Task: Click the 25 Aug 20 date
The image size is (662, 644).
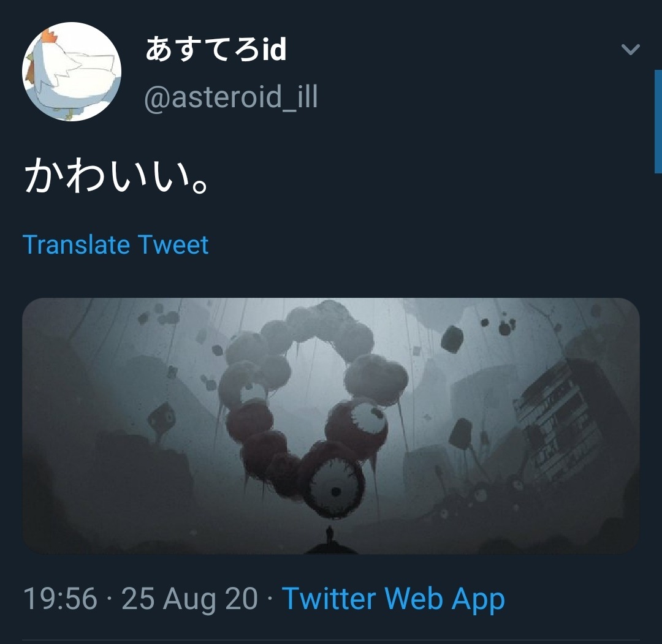Action: click(x=189, y=599)
